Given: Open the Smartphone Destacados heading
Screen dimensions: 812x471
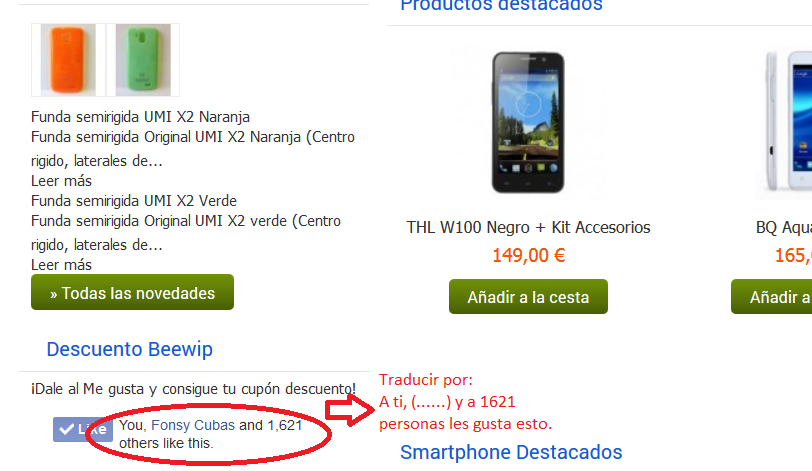Looking at the screenshot, I should point(511,452).
